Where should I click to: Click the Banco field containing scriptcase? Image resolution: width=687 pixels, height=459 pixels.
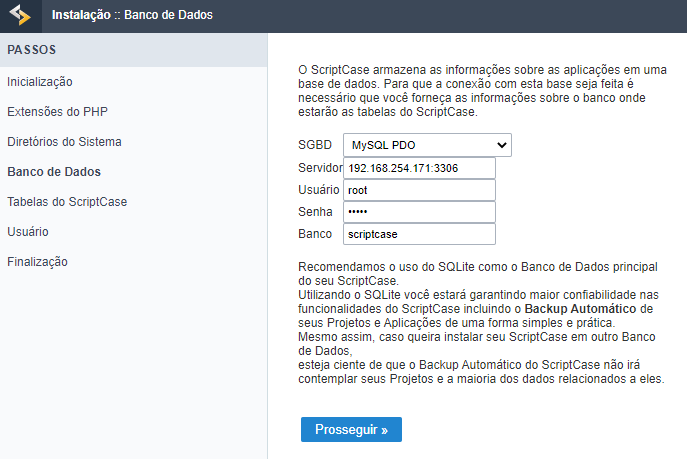[x=419, y=234]
